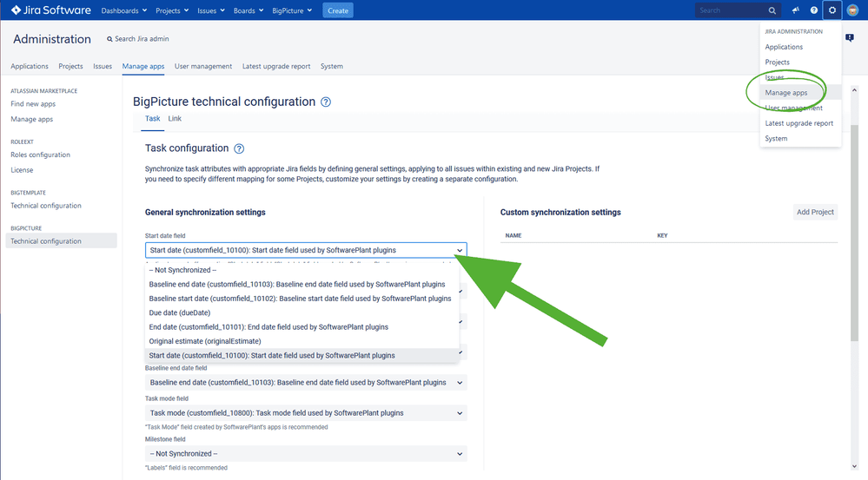
Task: Click help icon beside Task configuration
Action: click(239, 148)
